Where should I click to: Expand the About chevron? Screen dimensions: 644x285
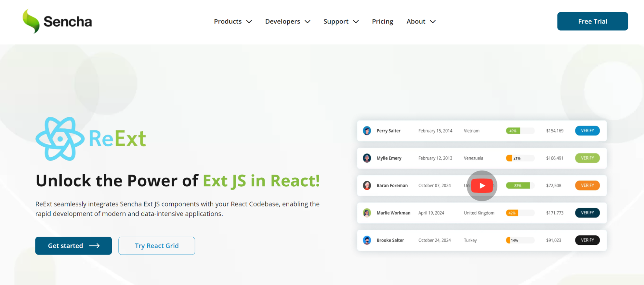[433, 22]
